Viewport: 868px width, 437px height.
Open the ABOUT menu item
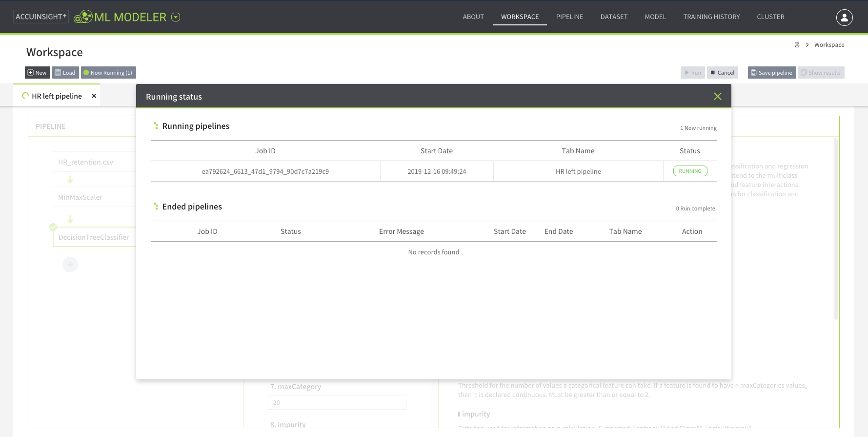[473, 17]
